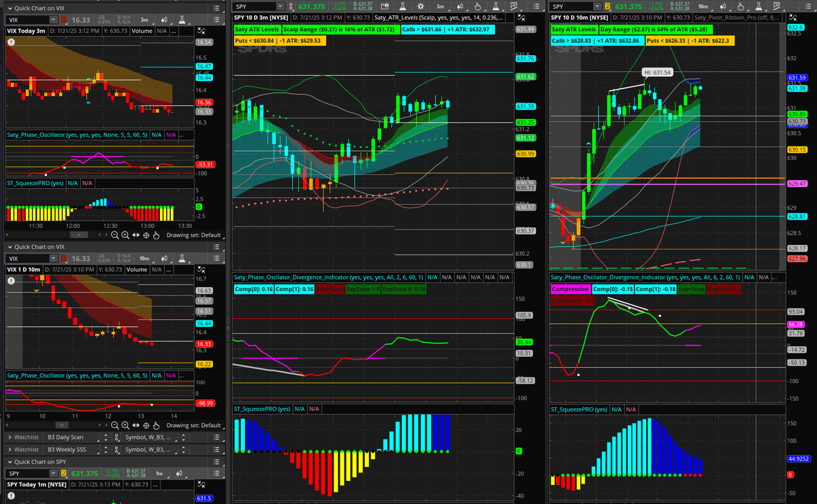This screenshot has width=817, height=504.
Task: Click zoom out magnifier under VIX 10m chart
Action: coord(115,426)
